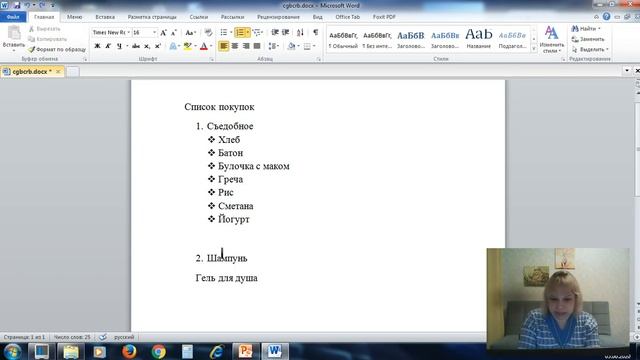Expand the underline style arrow
640x360 pixels.
127,46
